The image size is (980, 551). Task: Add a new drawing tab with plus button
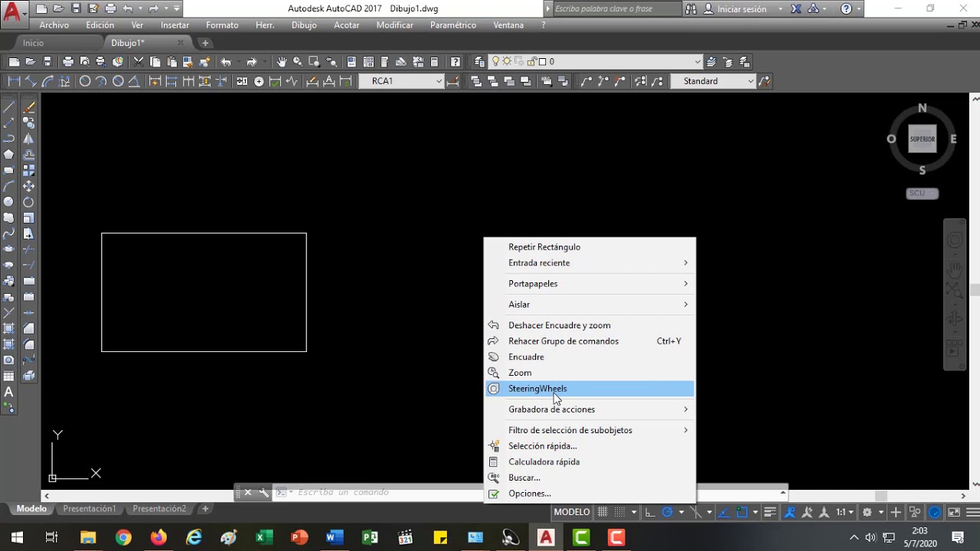(x=205, y=43)
